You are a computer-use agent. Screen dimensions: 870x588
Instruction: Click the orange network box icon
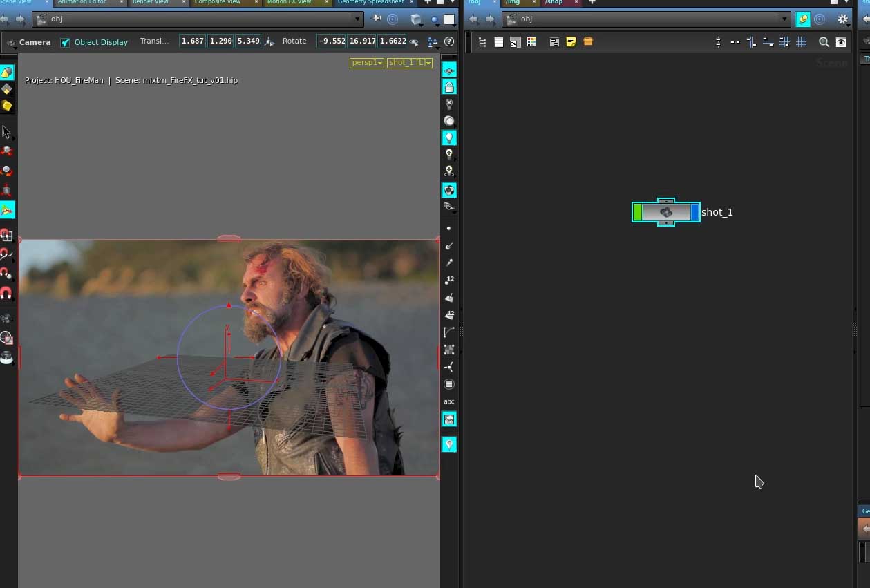click(x=587, y=42)
